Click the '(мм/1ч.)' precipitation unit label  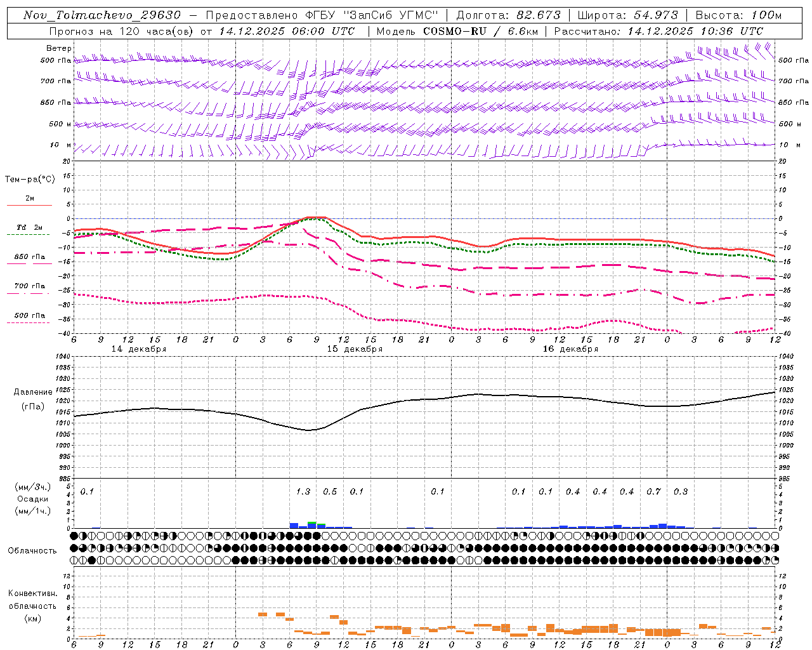point(33,511)
